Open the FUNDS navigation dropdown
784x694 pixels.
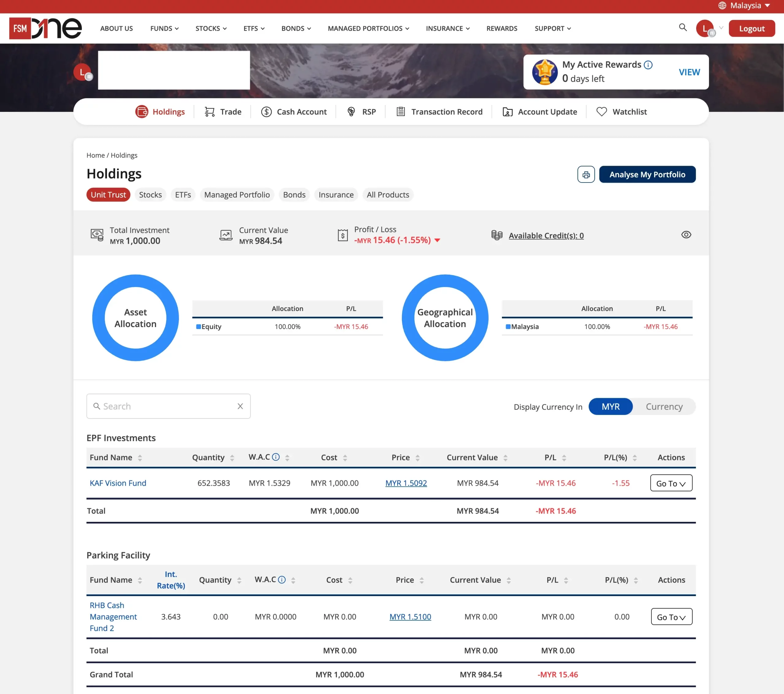coord(164,28)
